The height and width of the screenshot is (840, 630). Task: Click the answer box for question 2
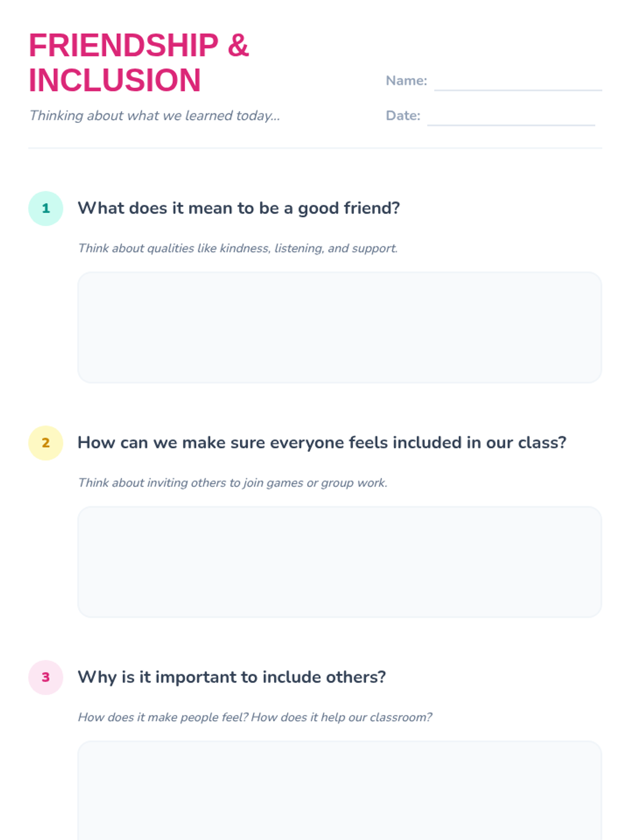tap(339, 561)
